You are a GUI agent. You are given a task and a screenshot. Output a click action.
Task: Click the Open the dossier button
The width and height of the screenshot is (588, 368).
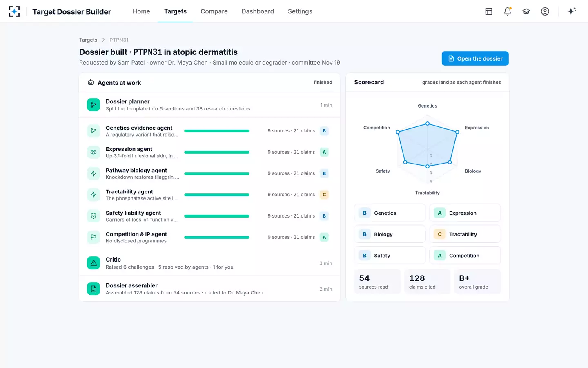475,58
